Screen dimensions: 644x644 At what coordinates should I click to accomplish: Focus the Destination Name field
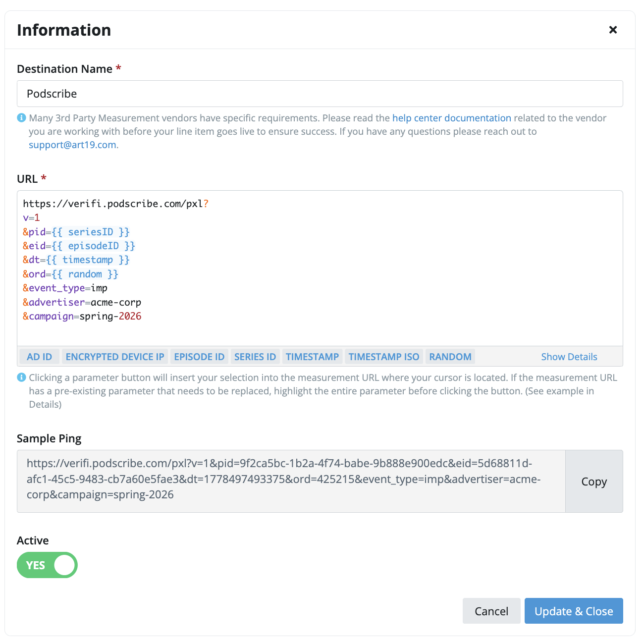point(320,94)
